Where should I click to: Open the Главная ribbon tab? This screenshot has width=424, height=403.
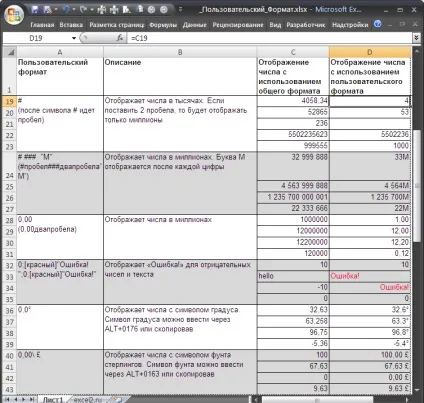pos(42,25)
